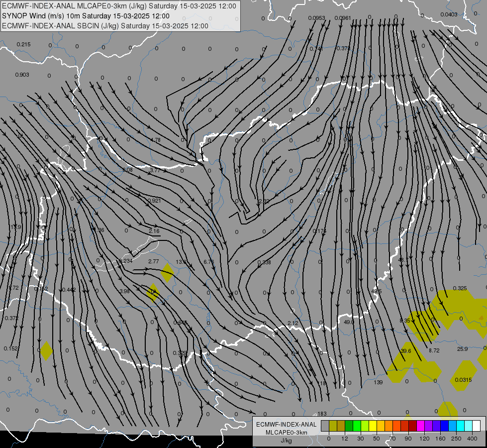Click the legend scale label 12
The image size is (487, 448).
(344, 439)
